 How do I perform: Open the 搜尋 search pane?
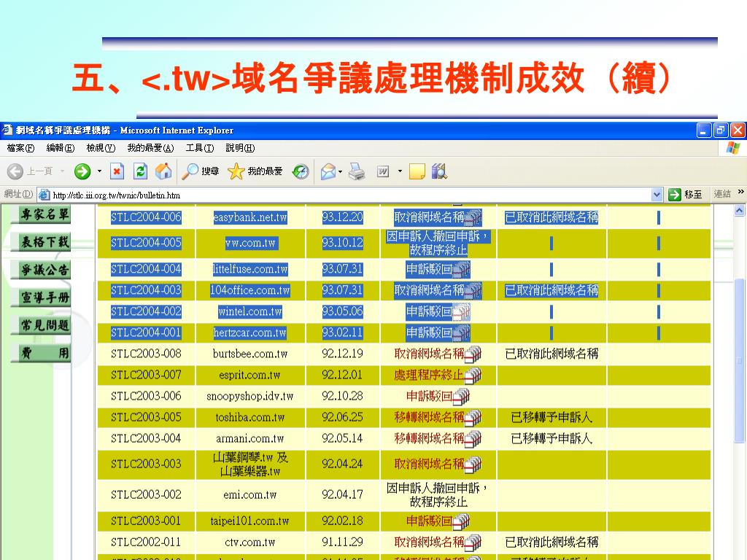pos(201,171)
